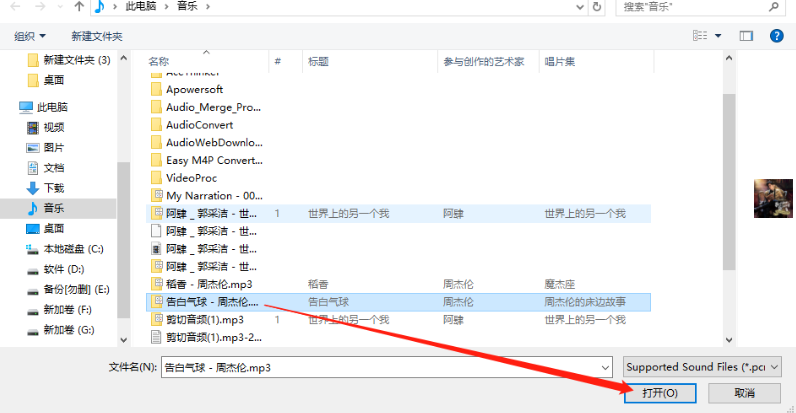This screenshot has height=413, width=796.
Task: Select 剪切音频(1).mp3 file
Action: [x=198, y=320]
